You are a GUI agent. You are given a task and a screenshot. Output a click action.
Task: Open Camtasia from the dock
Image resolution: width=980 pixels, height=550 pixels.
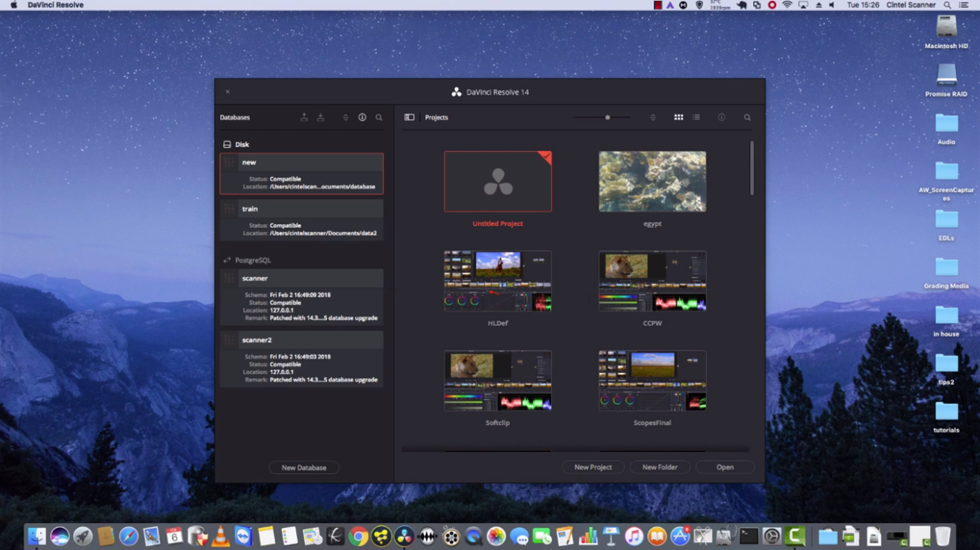pos(795,537)
